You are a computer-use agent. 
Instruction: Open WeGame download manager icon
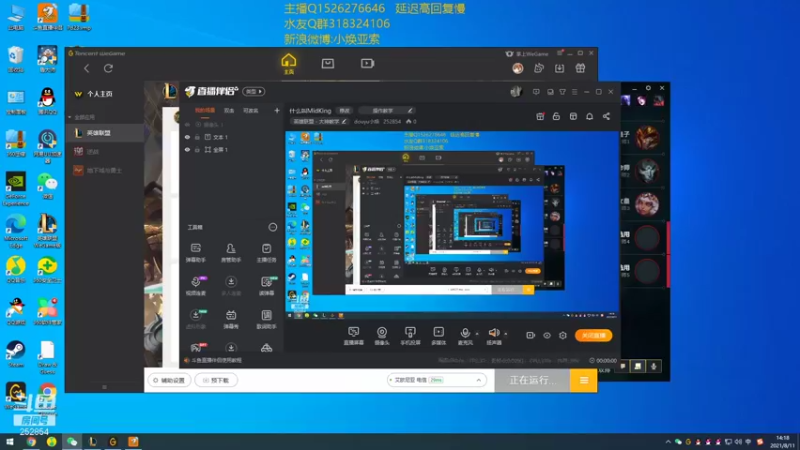(x=560, y=68)
